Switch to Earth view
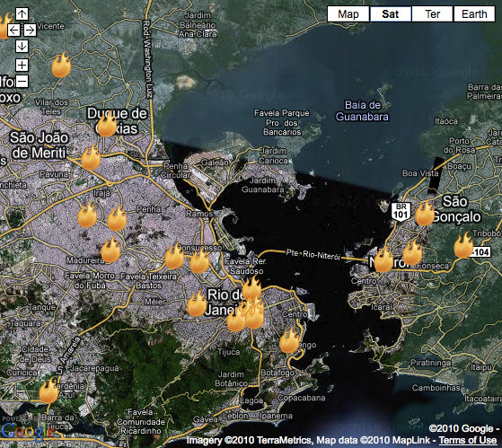The height and width of the screenshot is (448, 502). (x=474, y=14)
